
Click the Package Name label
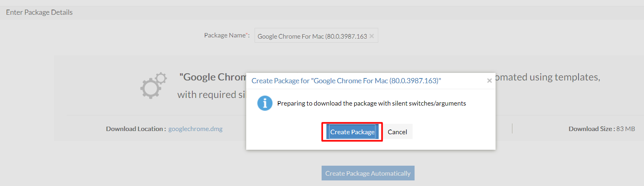click(x=227, y=35)
